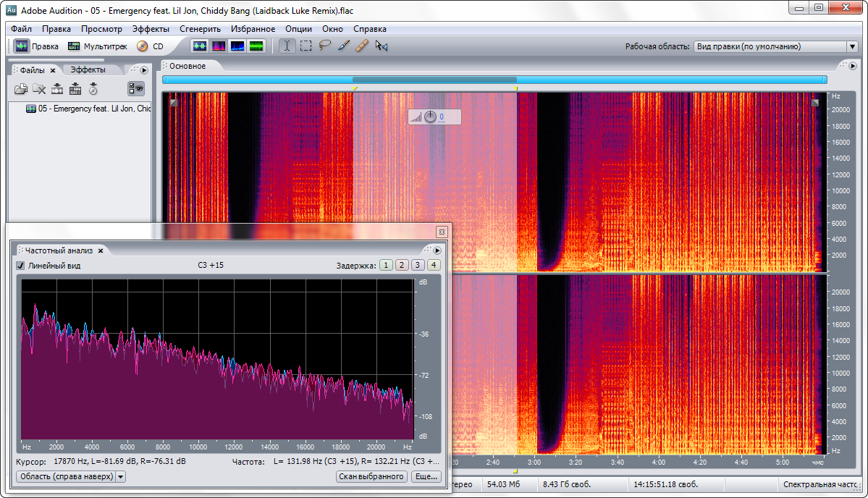Click the Еще... button
The height and width of the screenshot is (498, 868).
click(426, 476)
